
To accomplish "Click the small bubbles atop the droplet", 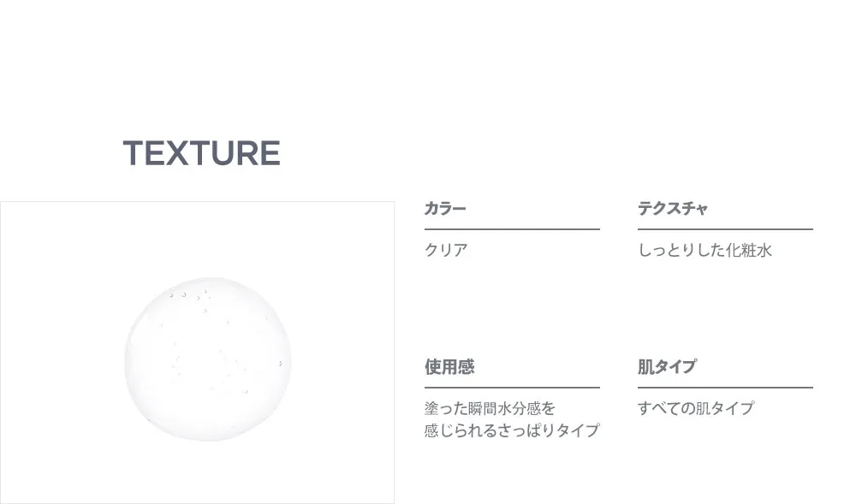I will [x=189, y=295].
